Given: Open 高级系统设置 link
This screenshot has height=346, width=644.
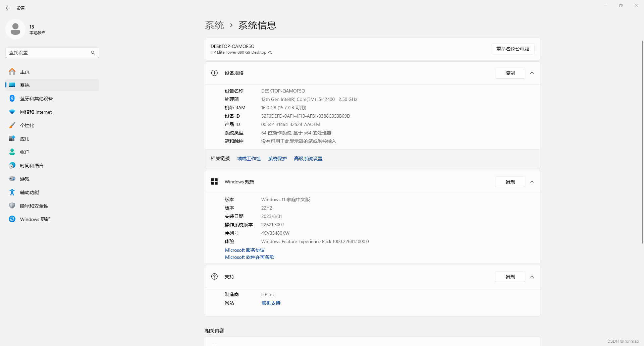Looking at the screenshot, I should [x=308, y=159].
